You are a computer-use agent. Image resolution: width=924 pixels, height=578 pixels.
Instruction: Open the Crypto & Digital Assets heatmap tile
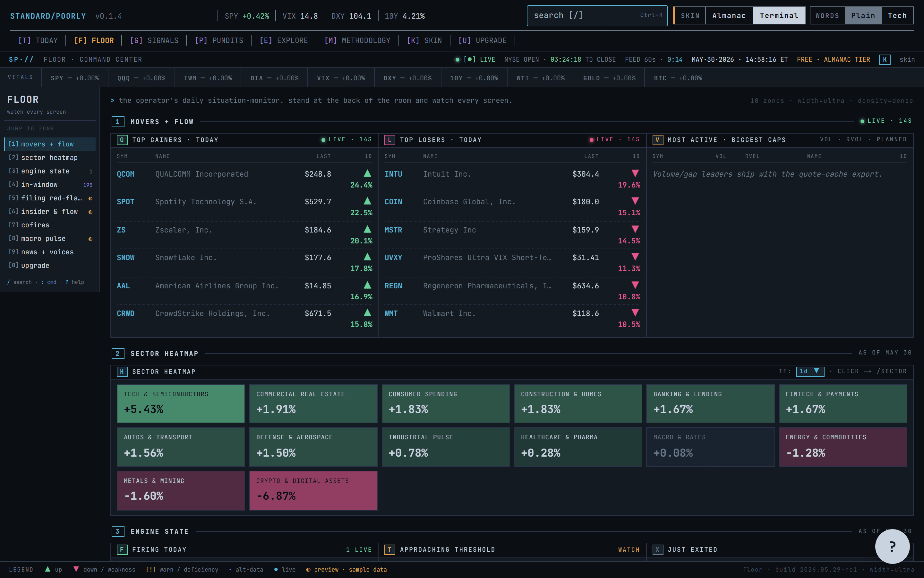pyautogui.click(x=313, y=490)
